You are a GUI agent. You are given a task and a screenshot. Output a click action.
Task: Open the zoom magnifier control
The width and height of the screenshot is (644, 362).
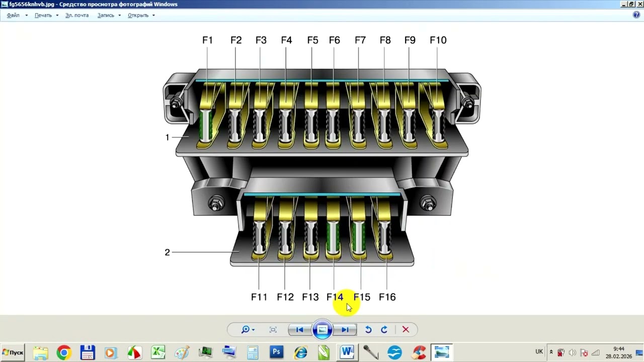248,330
